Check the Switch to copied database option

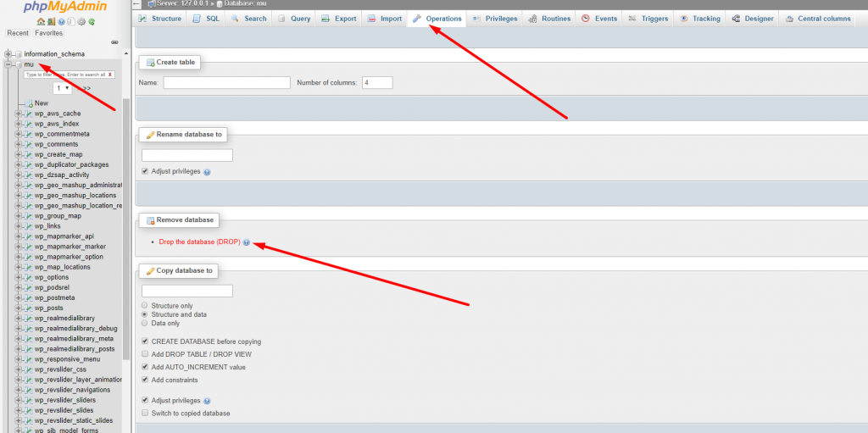(x=145, y=414)
